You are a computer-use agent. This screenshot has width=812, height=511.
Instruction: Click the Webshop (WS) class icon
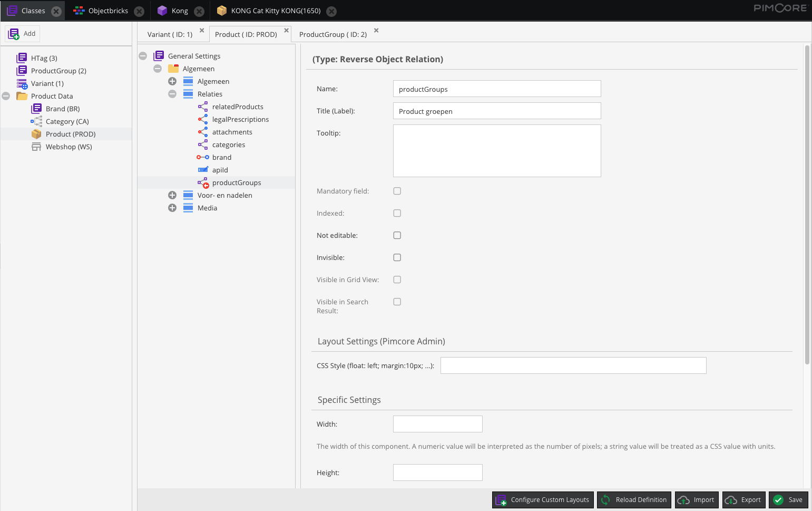(36, 146)
